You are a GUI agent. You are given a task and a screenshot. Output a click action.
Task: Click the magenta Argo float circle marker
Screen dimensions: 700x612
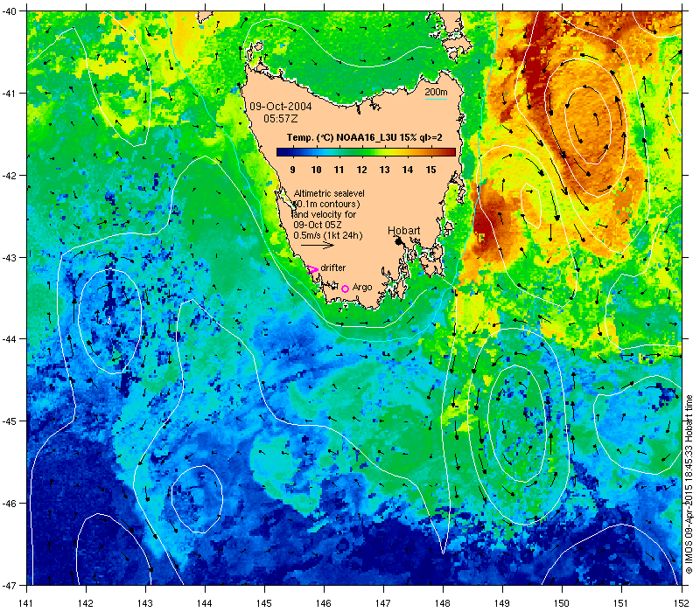click(345, 289)
